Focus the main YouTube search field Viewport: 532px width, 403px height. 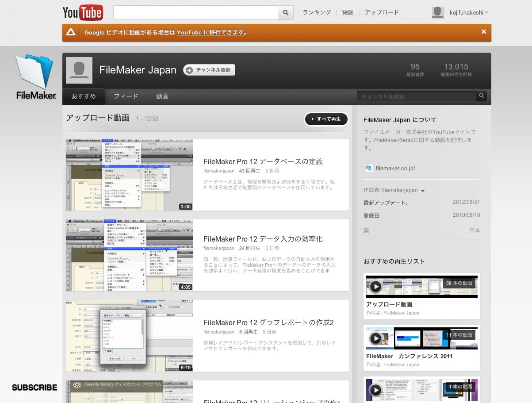[195, 12]
